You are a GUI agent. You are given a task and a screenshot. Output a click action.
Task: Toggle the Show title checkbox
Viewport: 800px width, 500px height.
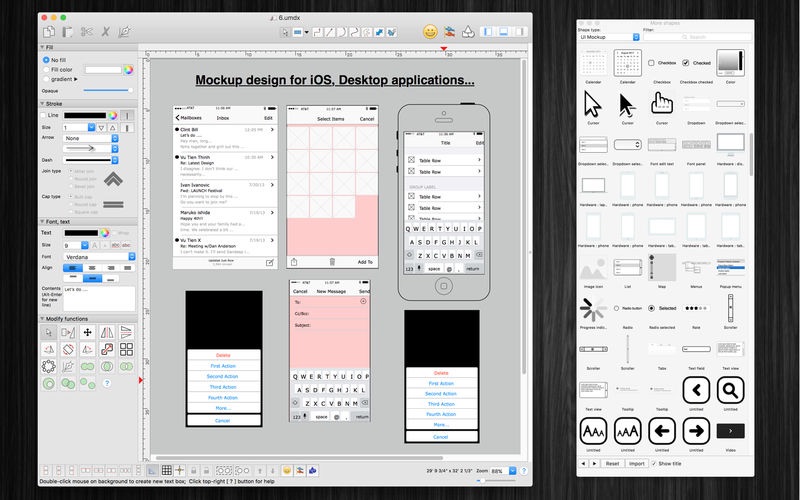point(653,463)
